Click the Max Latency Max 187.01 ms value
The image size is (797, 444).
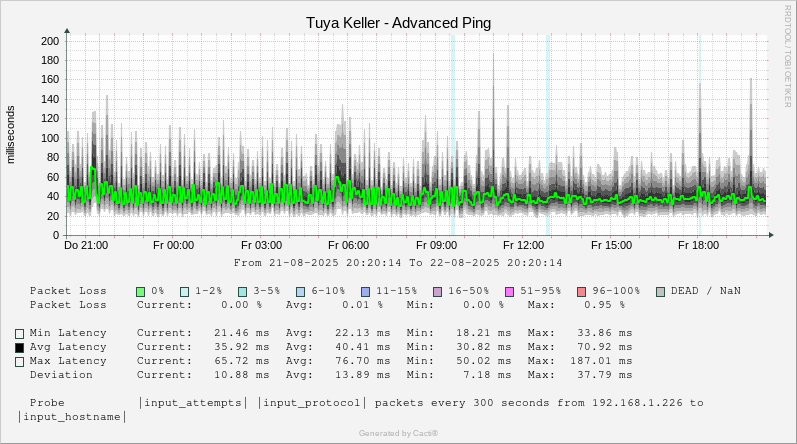coord(601,361)
